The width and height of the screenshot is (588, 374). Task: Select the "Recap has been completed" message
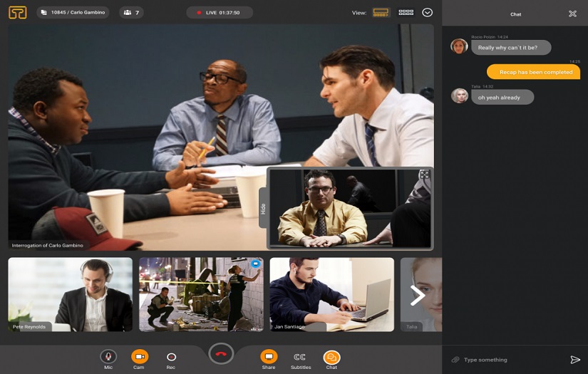pyautogui.click(x=533, y=72)
